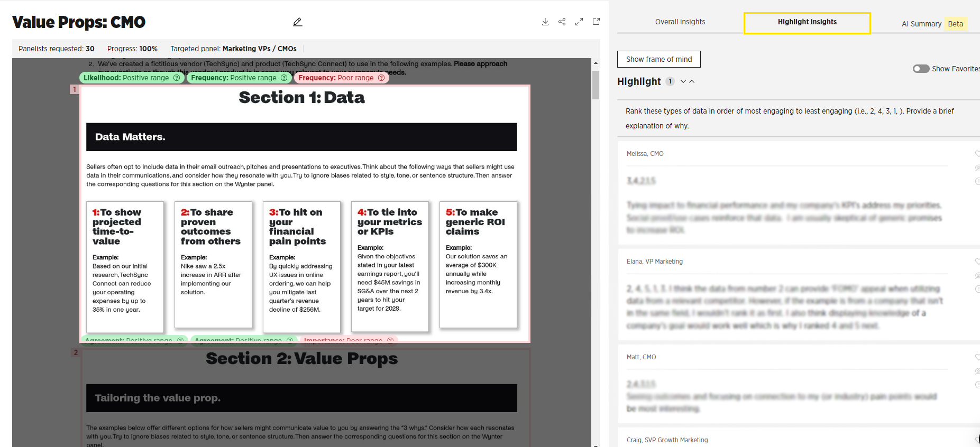Hide Melissa's response with the eye-slash icon
Screen dimensions: 980x447
coord(977,167)
